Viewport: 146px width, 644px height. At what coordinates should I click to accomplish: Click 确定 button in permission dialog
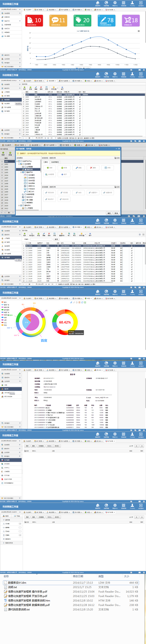pos(109,213)
